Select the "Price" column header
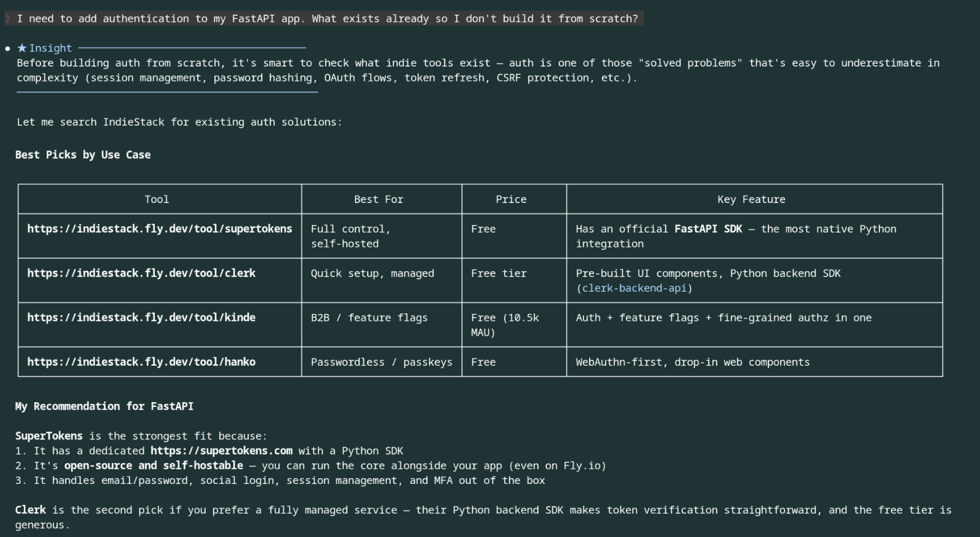Screen dimensions: 980x537 [511, 199]
